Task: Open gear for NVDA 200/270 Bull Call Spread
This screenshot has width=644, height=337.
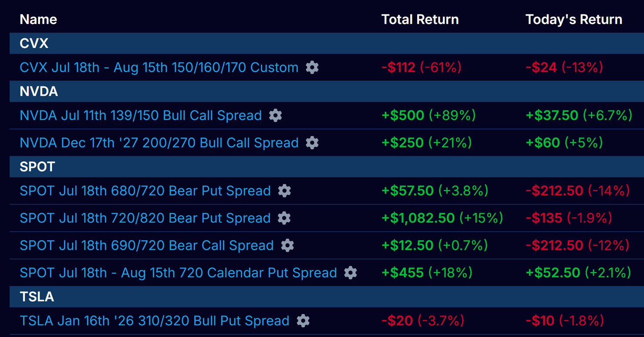Action: point(312,143)
